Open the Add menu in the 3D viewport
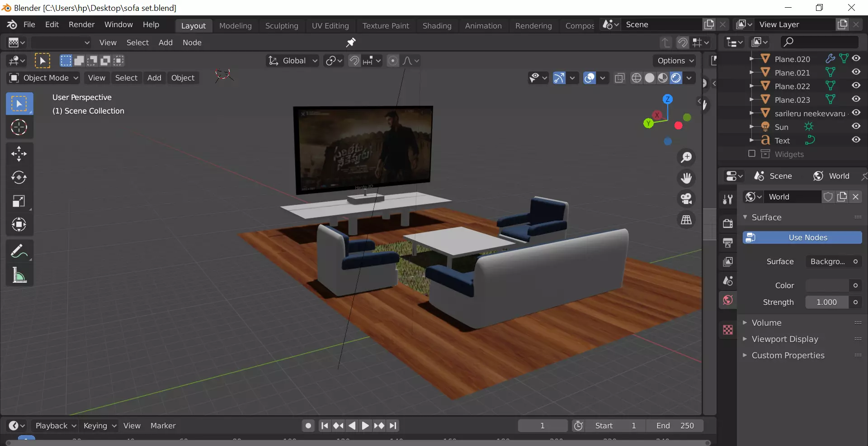This screenshot has width=868, height=446. (x=154, y=78)
